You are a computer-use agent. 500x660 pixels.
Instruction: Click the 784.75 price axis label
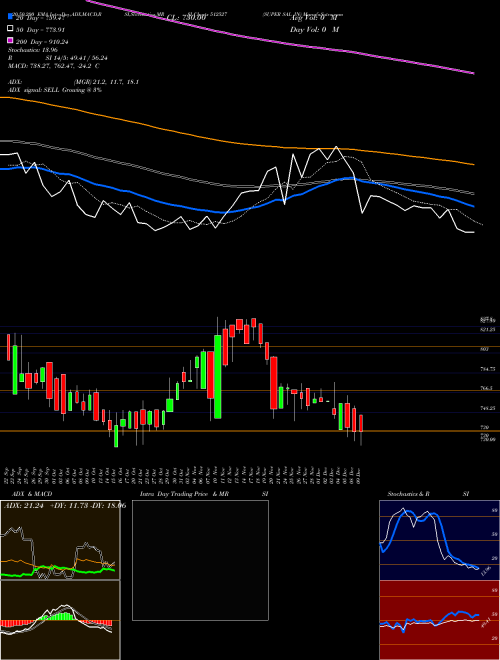pos(487,369)
